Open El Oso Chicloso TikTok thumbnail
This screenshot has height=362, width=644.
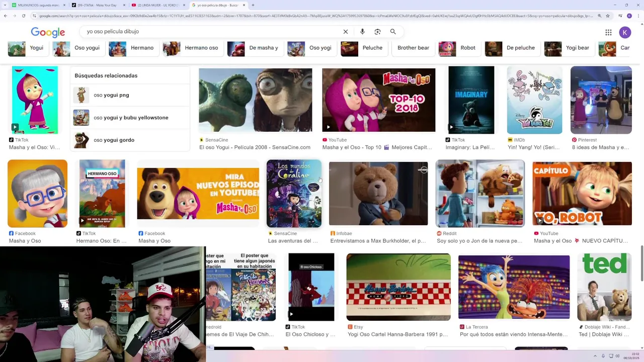311,287
